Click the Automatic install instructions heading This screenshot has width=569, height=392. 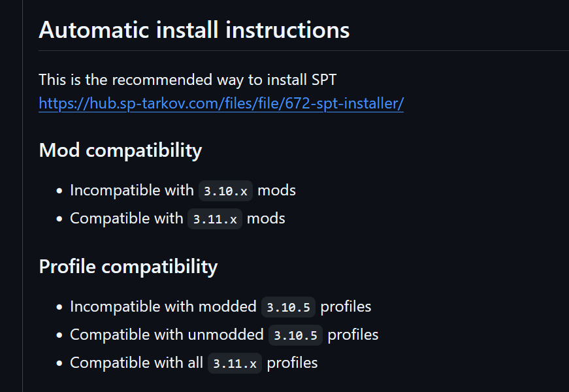pyautogui.click(x=194, y=30)
